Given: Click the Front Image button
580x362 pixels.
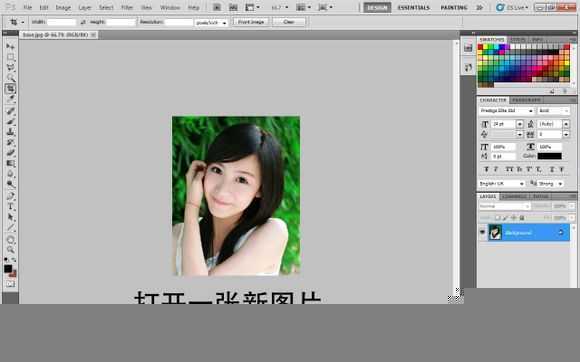Looking at the screenshot, I should (251, 22).
